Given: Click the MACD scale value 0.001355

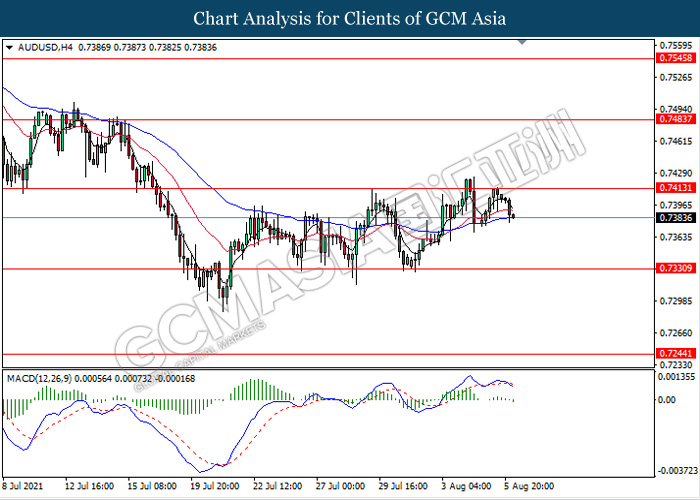Looking at the screenshot, I should 678,377.
